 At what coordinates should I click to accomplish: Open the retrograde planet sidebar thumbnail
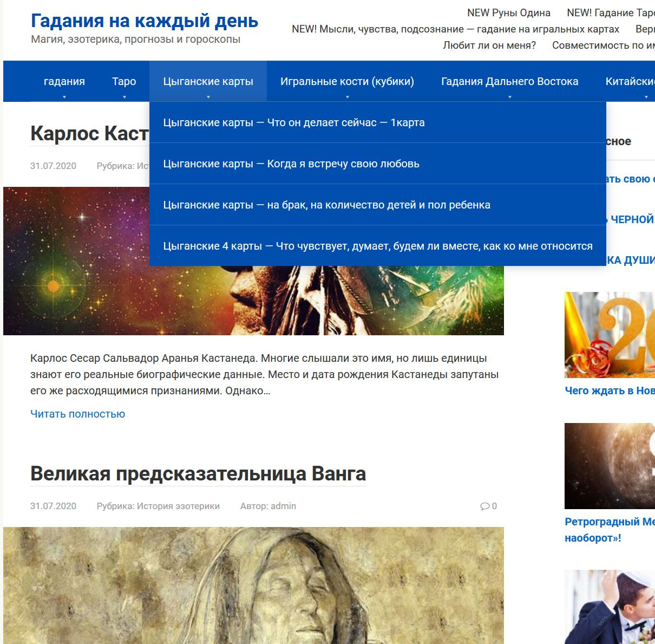(610, 466)
